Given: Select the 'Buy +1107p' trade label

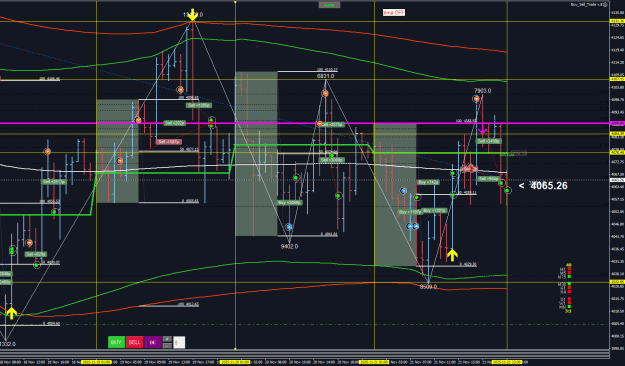Looking at the screenshot, I should [x=410, y=212].
